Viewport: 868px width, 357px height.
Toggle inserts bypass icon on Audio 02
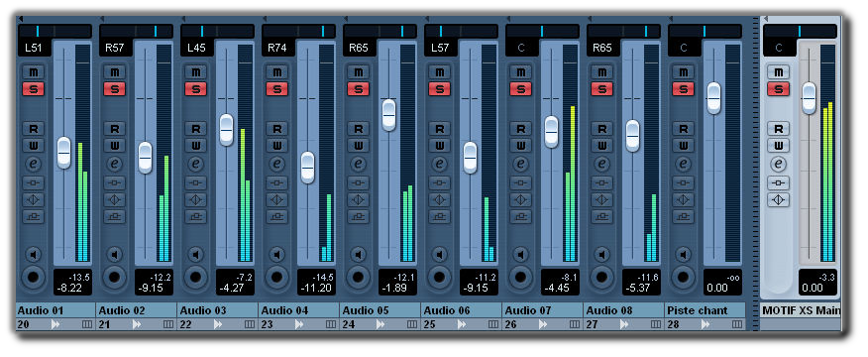[x=115, y=182]
